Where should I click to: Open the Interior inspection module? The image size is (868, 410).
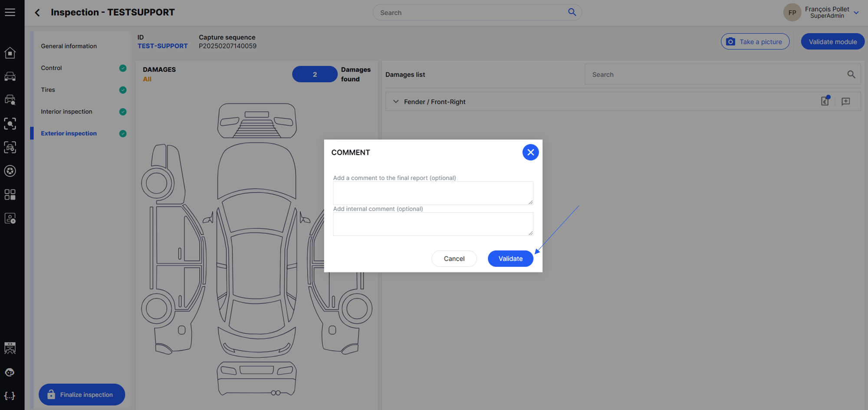coord(66,112)
